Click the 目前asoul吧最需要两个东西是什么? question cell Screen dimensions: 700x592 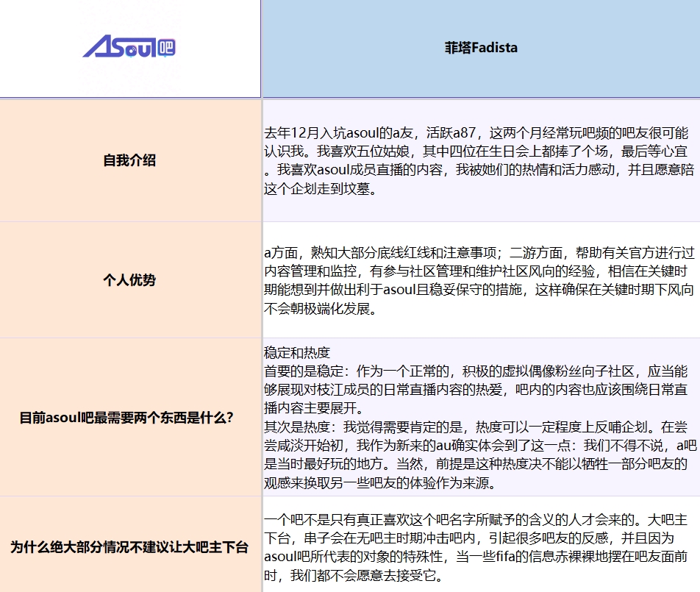tap(130, 418)
